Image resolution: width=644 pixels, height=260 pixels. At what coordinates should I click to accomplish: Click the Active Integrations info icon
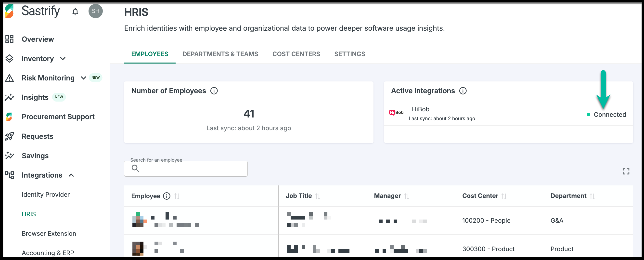[463, 91]
